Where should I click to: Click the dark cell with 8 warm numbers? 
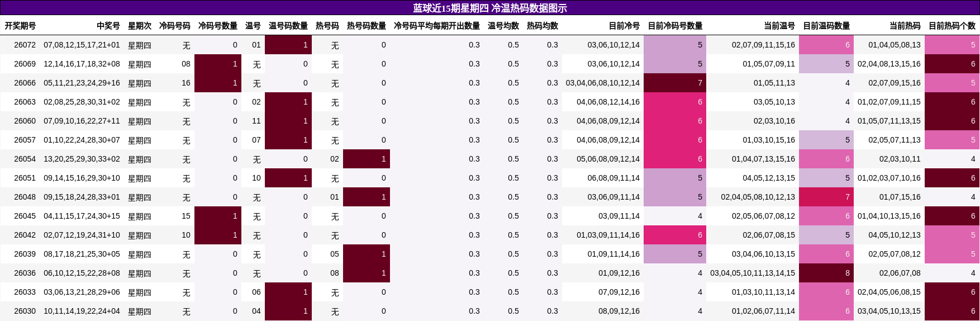tap(826, 273)
